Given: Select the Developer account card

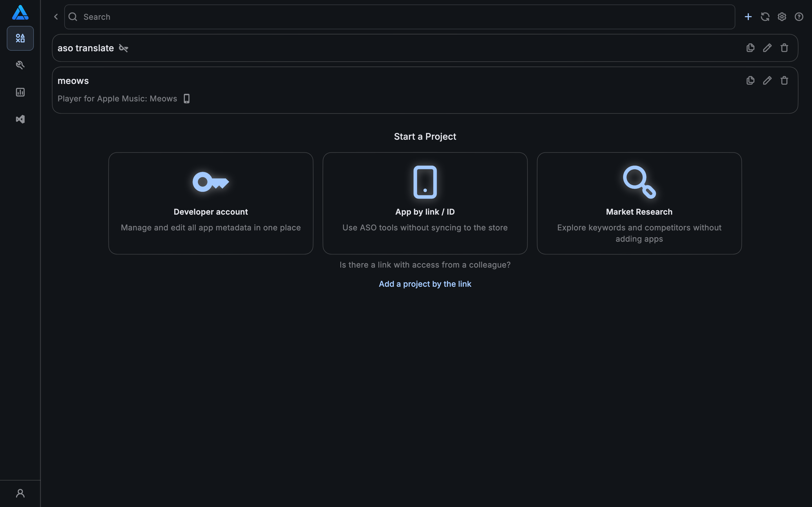Looking at the screenshot, I should click(211, 203).
